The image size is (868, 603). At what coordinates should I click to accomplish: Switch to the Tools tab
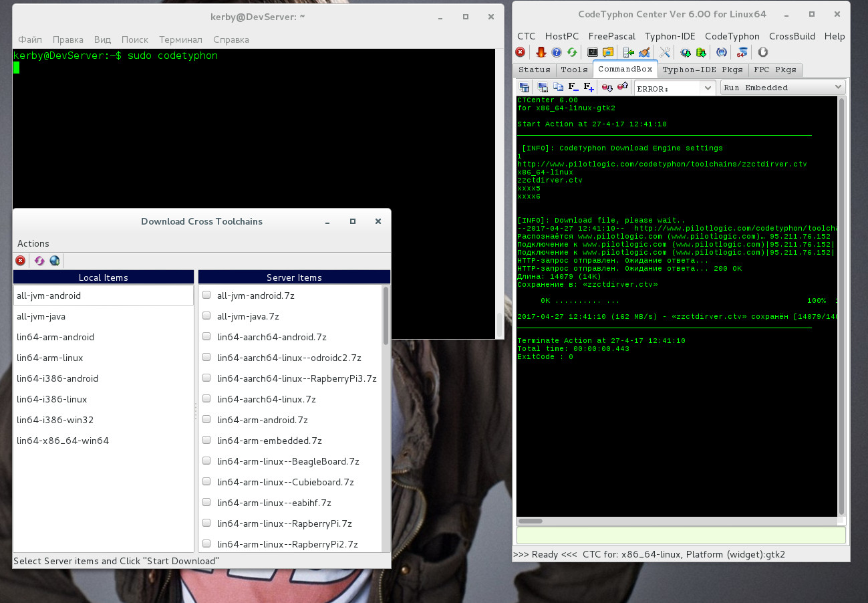574,70
